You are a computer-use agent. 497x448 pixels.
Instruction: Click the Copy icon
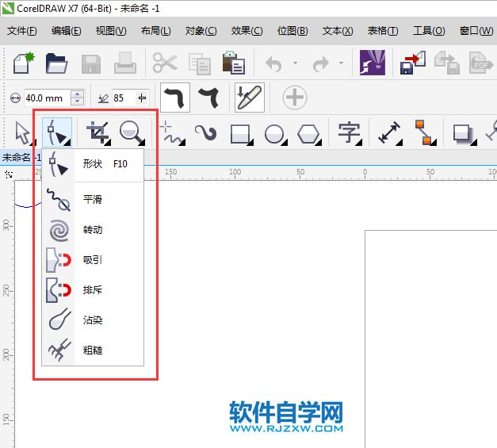200,64
